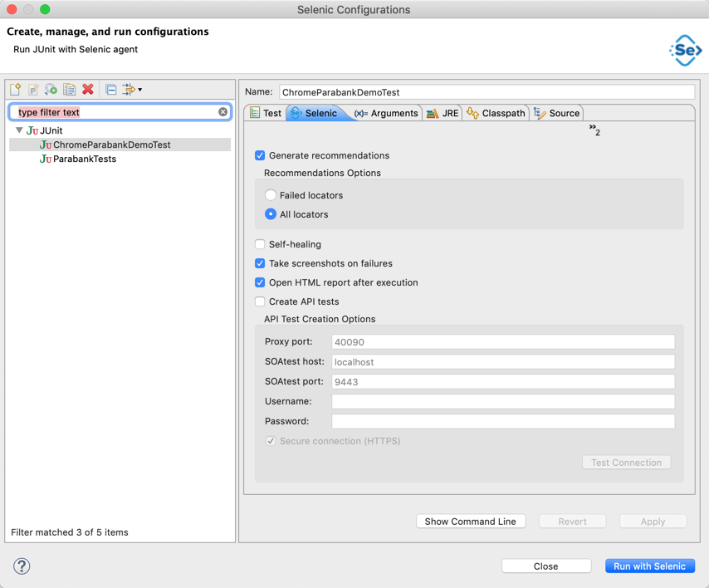Open the JRE tab
Image resolution: width=709 pixels, height=588 pixels.
point(443,113)
